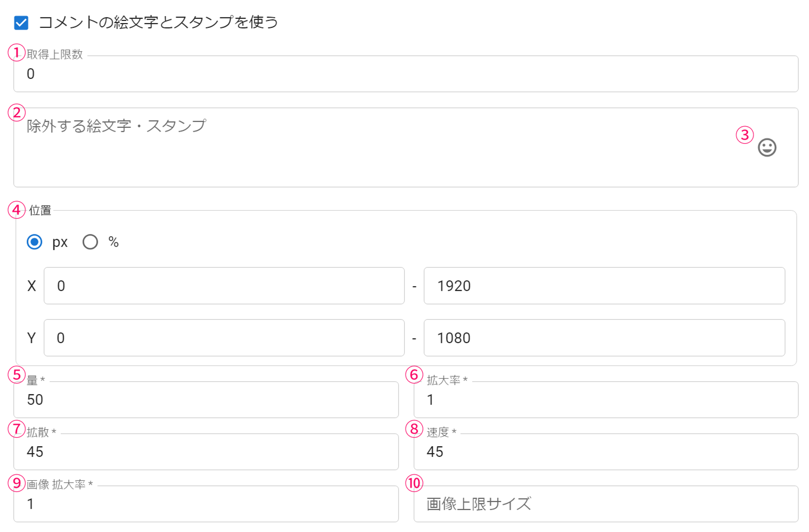Click the 量 field showing 50
This screenshot has width=809, height=532.
[206, 400]
